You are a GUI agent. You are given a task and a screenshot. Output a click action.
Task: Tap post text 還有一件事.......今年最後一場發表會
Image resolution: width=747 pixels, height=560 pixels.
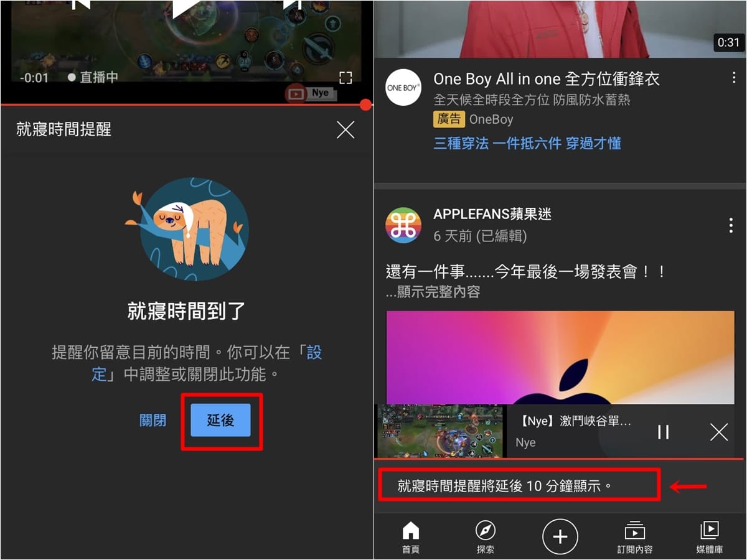point(526,272)
